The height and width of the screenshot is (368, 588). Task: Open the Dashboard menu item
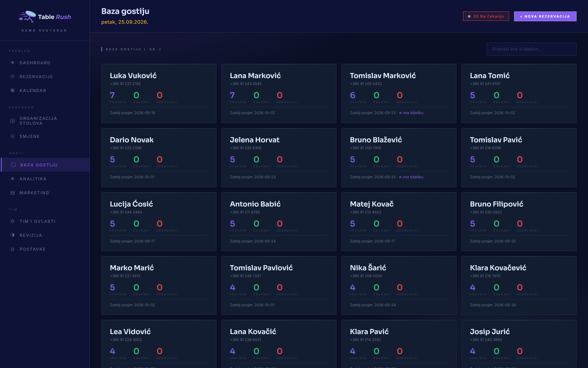pos(45,63)
